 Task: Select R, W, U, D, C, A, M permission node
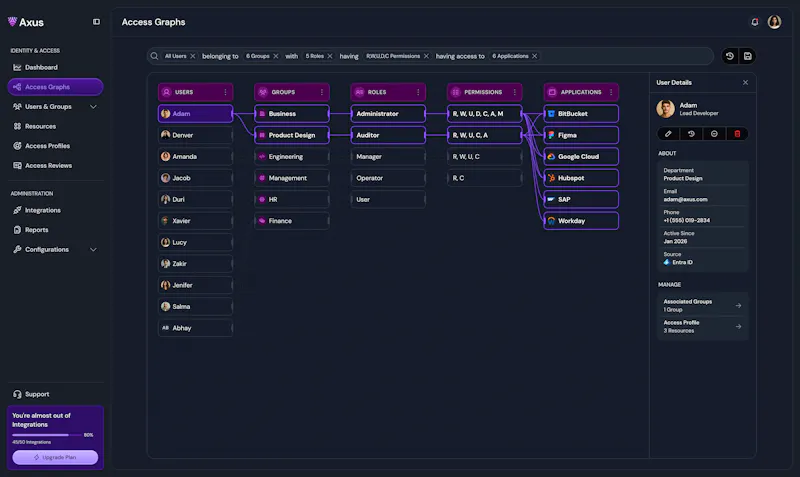pyautogui.click(x=485, y=114)
